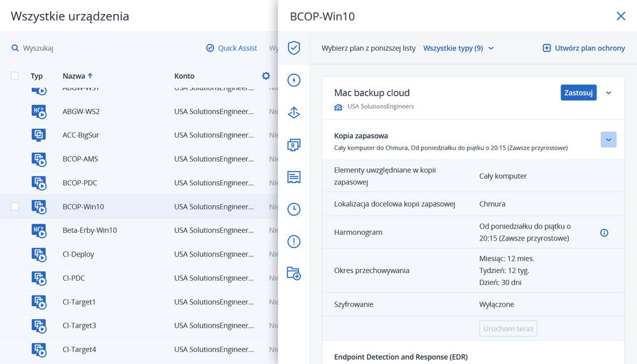This screenshot has width=637, height=364.
Task: Open the lightning bolt tab in sidebar
Action: (x=294, y=80)
